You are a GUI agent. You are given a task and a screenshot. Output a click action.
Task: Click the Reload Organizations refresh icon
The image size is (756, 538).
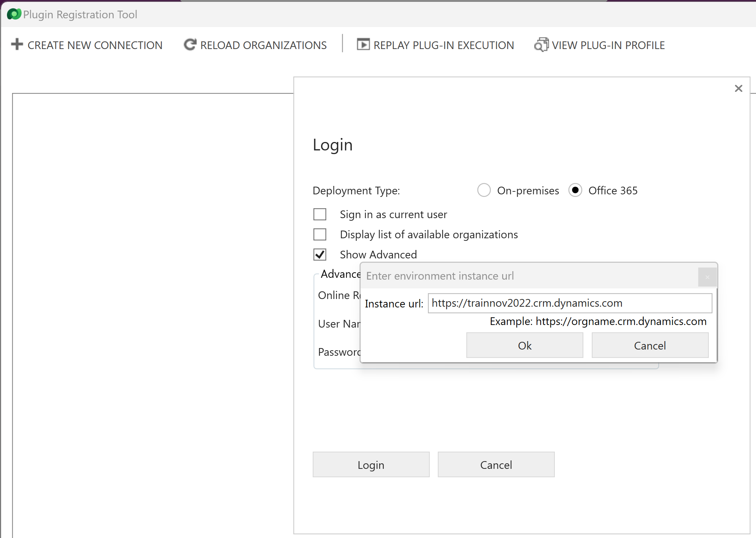190,45
